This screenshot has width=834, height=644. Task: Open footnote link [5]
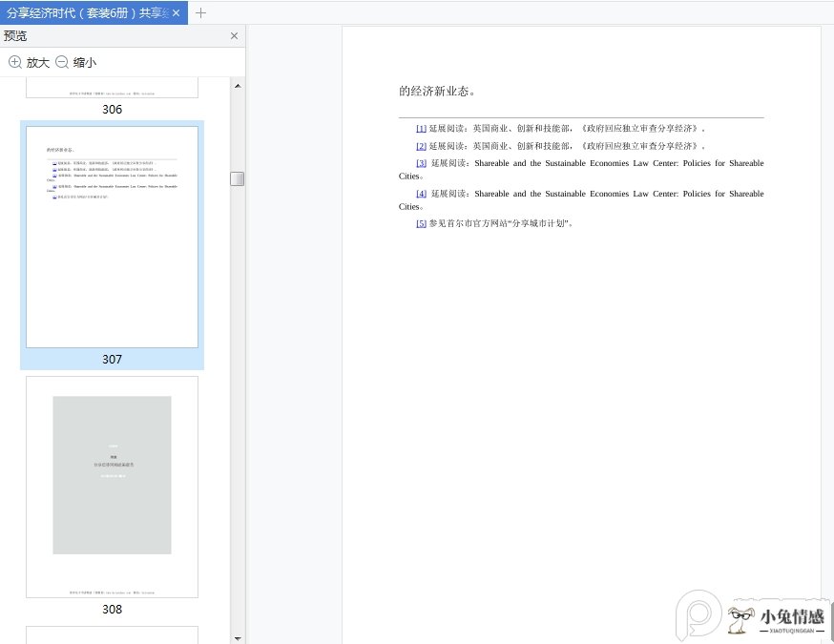pos(421,223)
